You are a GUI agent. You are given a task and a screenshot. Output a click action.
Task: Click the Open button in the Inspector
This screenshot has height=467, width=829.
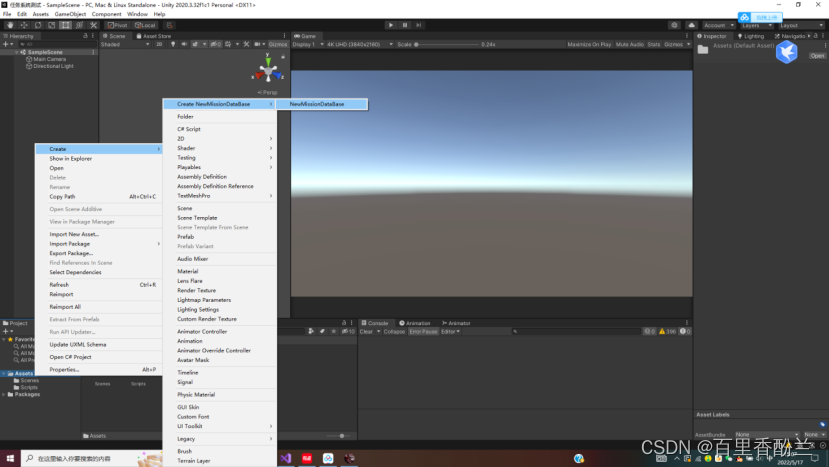pyautogui.click(x=817, y=56)
